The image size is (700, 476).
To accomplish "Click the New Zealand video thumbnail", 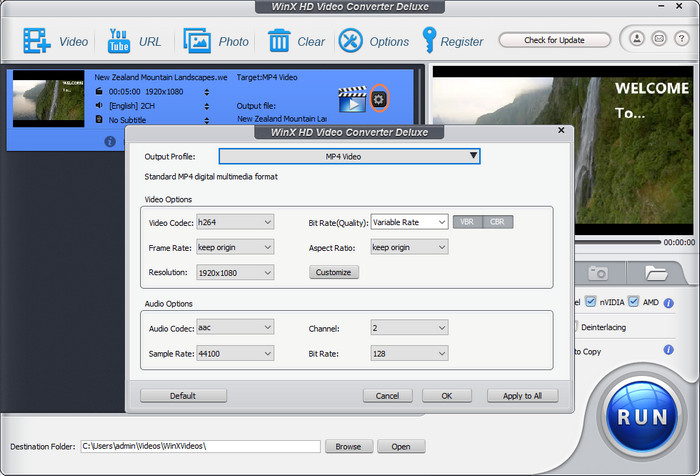I will [x=49, y=98].
